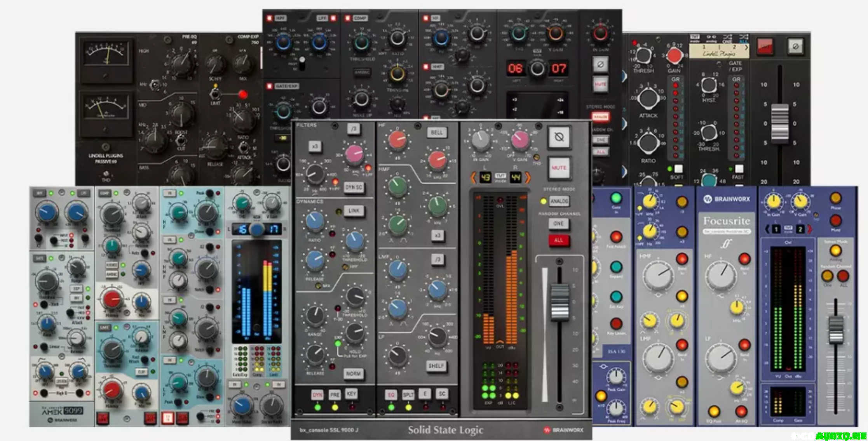The height and width of the screenshot is (441, 868).
Task: Toggle the SPLT button on SSL 9000 J
Action: pos(408,395)
